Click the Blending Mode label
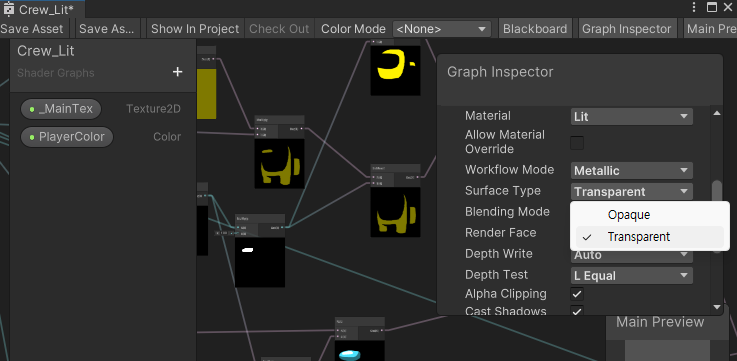The width and height of the screenshot is (737, 361). 507,212
